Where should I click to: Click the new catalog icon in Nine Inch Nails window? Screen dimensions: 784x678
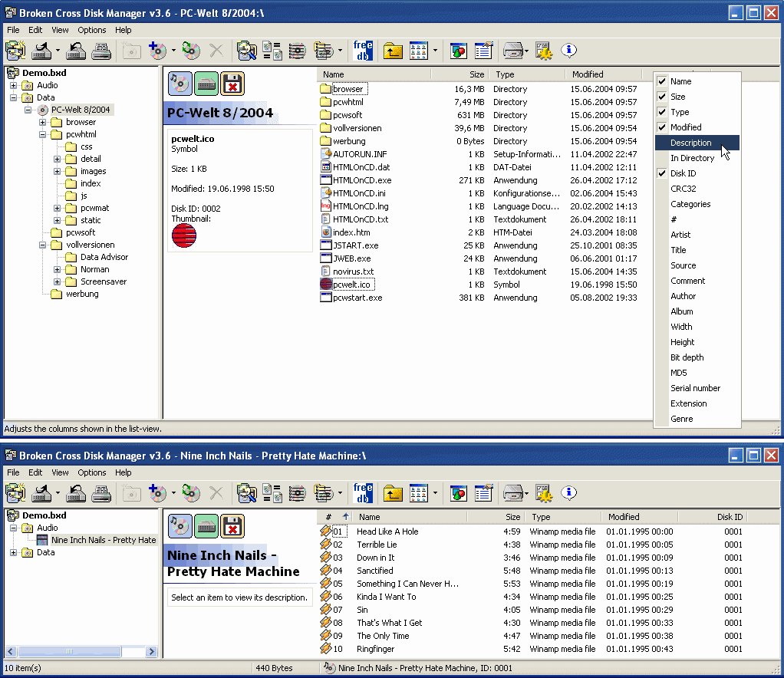(15, 493)
